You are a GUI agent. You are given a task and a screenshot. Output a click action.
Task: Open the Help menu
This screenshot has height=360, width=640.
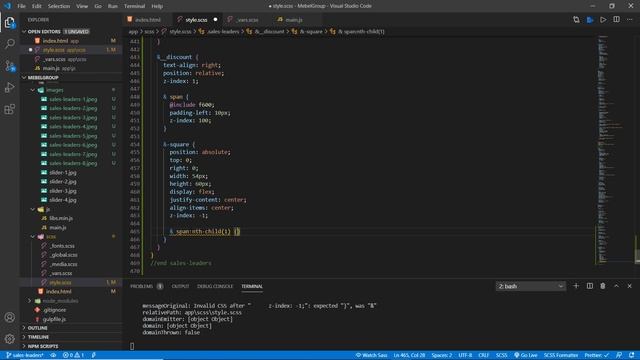(x=157, y=6)
